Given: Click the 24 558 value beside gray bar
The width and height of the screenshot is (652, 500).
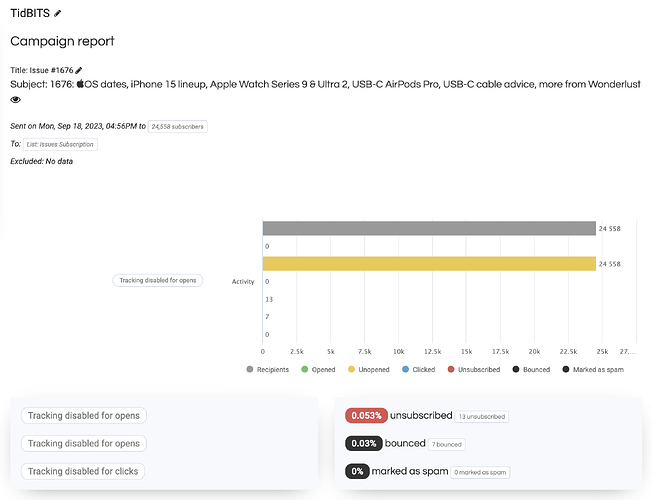Looking at the screenshot, I should coord(609,228).
